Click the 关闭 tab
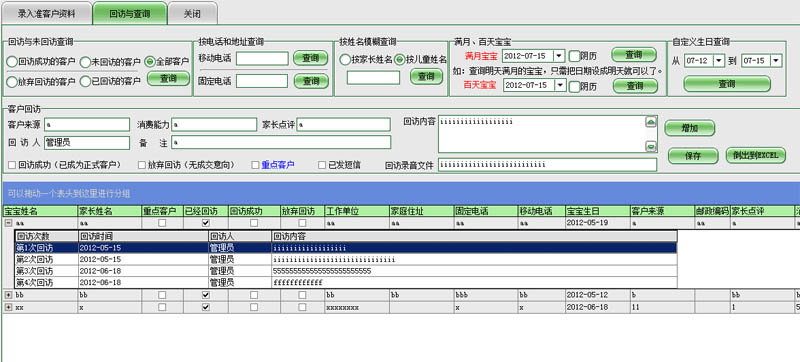Viewport: 800px width, 362px height. 192,13
